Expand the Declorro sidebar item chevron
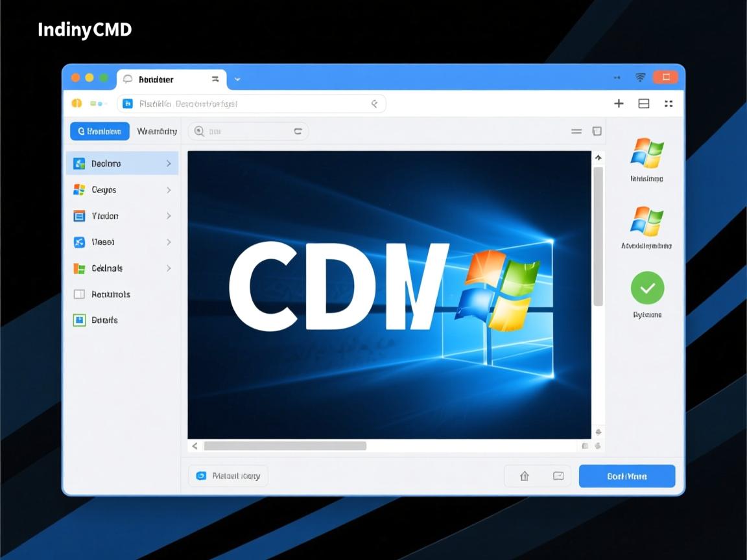 (x=169, y=164)
